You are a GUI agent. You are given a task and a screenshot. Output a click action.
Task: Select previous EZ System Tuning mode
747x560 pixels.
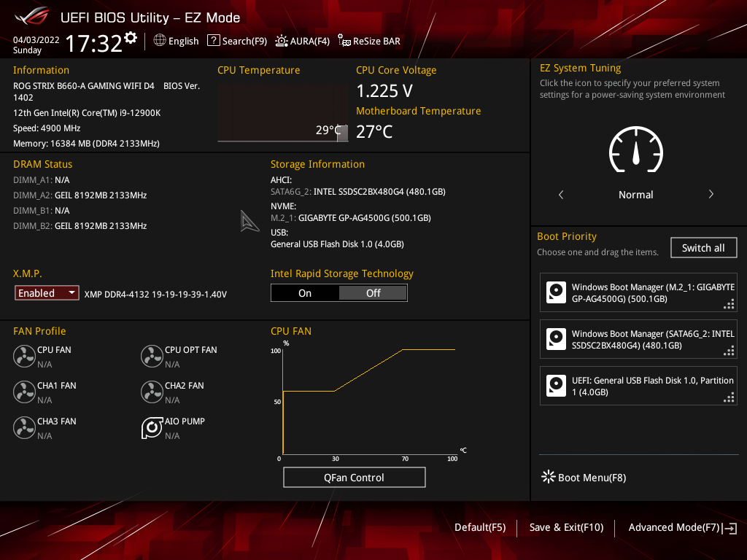[561, 195]
